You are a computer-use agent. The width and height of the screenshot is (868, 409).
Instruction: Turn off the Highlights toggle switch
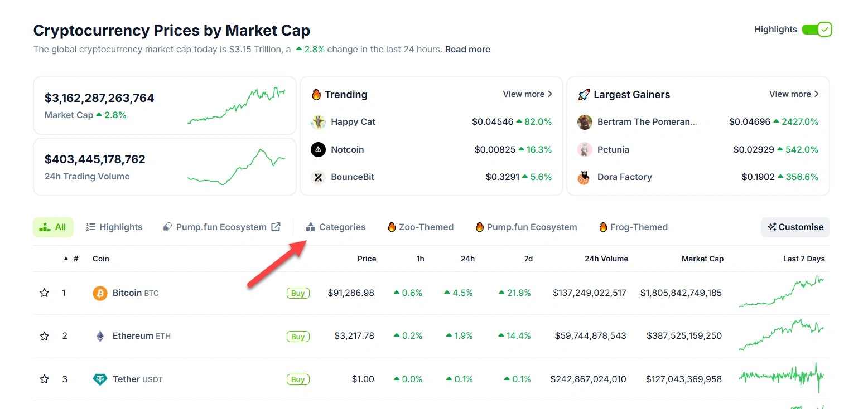pos(817,30)
